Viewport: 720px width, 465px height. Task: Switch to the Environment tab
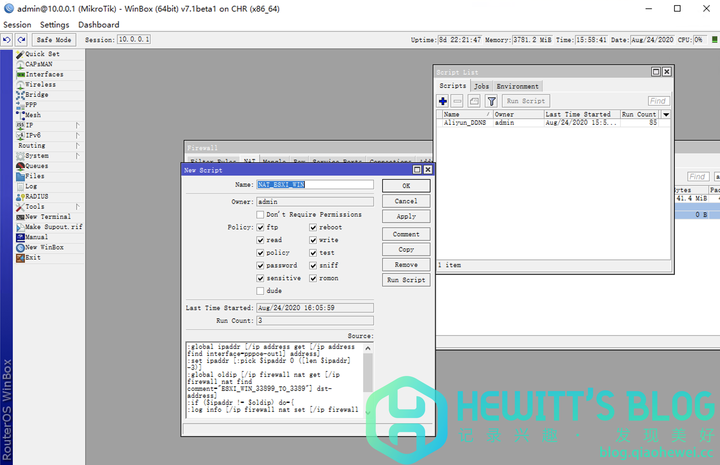(x=518, y=86)
